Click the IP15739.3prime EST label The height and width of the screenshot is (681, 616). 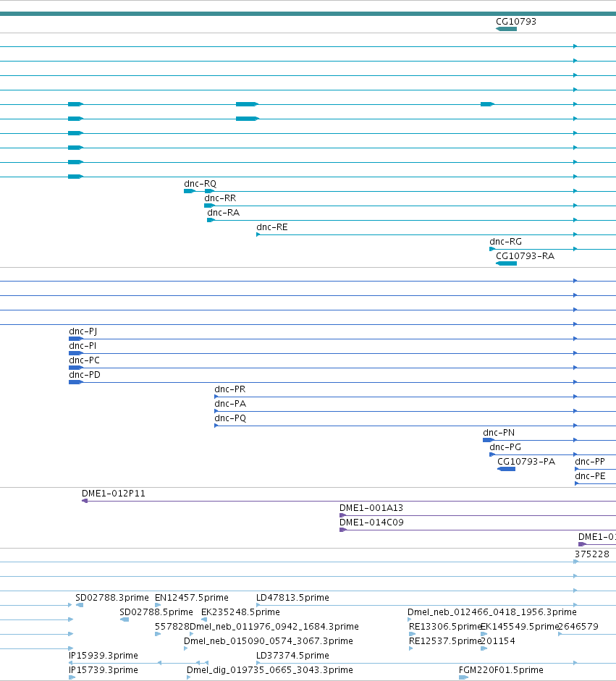pyautogui.click(x=104, y=669)
